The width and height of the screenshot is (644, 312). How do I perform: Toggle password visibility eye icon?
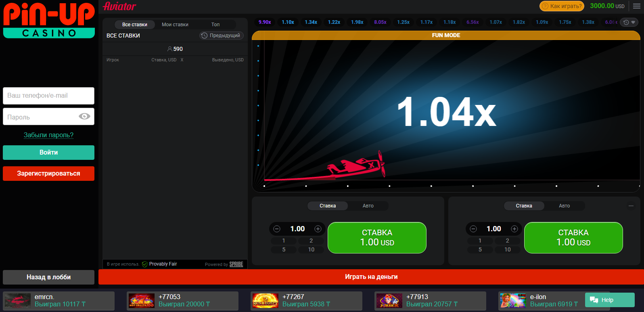coord(84,116)
